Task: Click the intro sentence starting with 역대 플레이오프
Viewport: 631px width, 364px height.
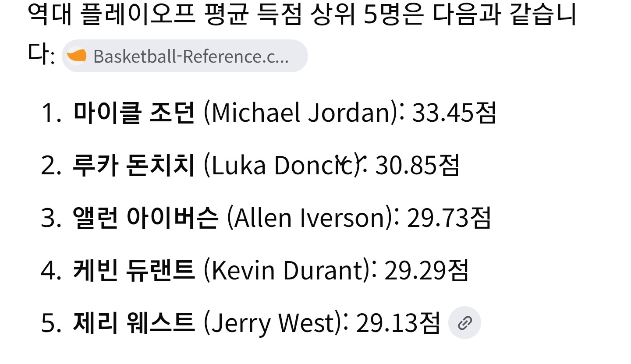Action: coord(301,35)
